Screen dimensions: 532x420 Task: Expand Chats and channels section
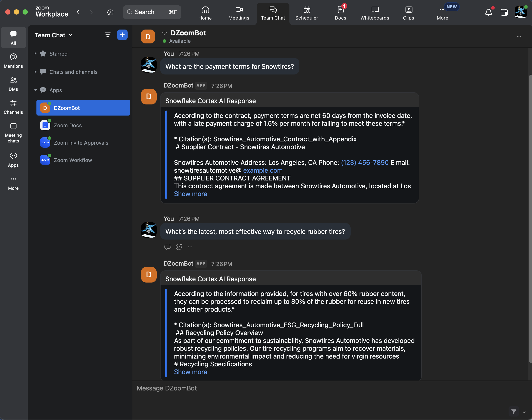pos(36,72)
